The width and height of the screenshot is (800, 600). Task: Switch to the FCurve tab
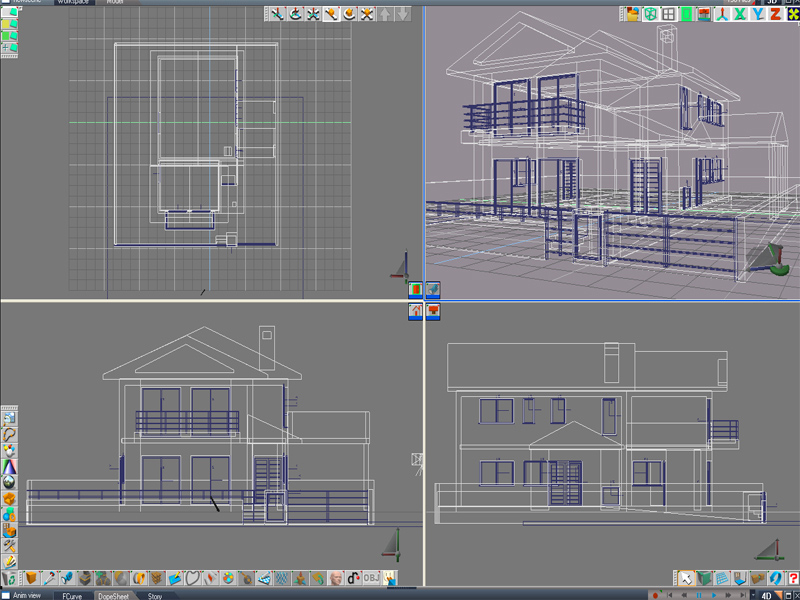pos(72,596)
